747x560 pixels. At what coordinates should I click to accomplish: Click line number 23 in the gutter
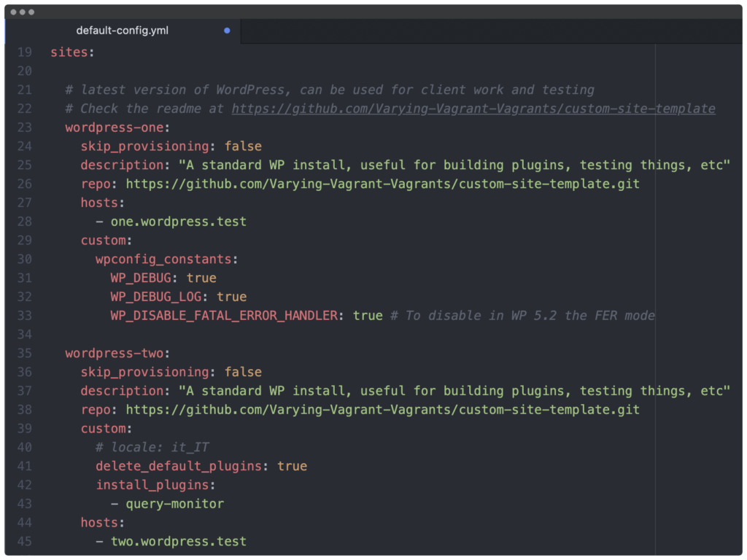coord(24,128)
